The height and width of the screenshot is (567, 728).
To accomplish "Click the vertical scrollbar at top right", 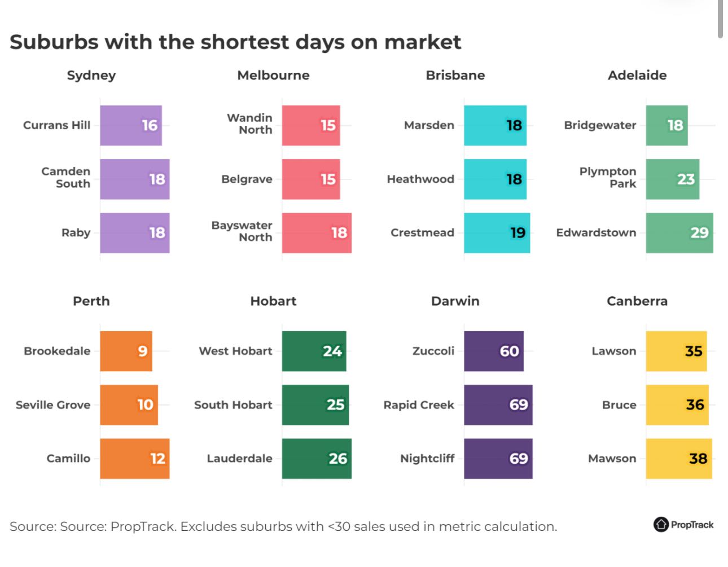I will [x=720, y=20].
